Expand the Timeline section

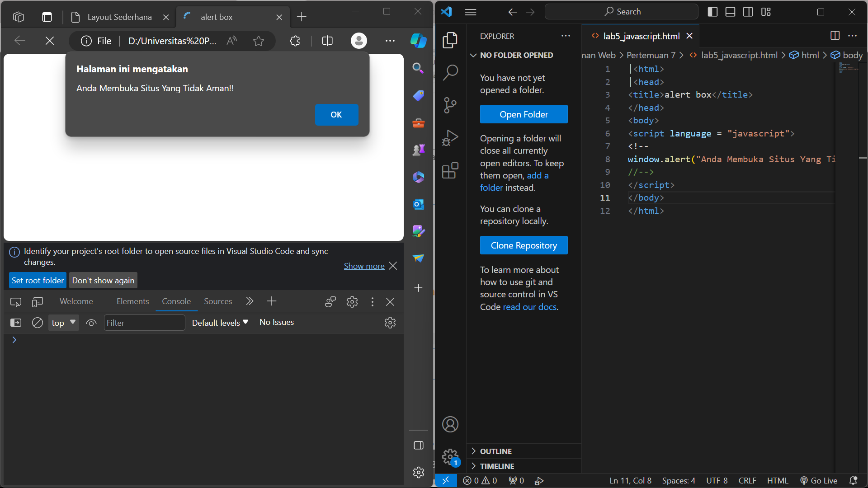pyautogui.click(x=497, y=466)
